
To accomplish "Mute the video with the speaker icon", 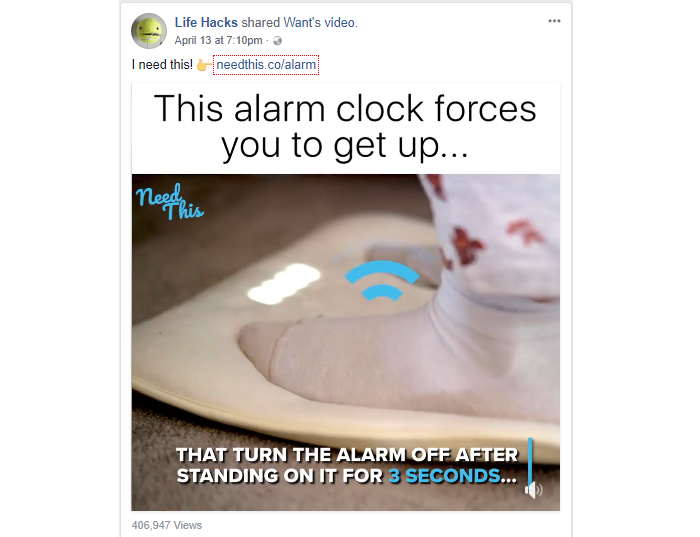I will coord(533,490).
